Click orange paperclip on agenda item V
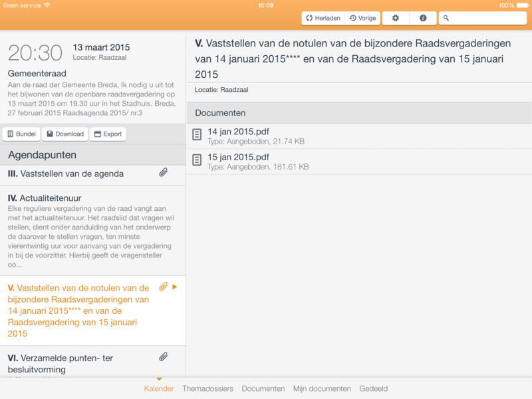This screenshot has height=399, width=532. point(163,287)
